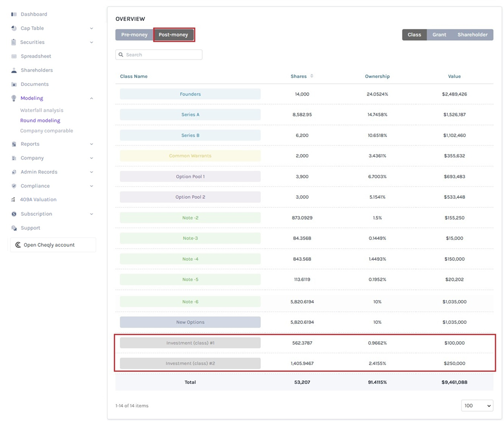
Task: Click the Founders class name bar
Action: (x=190, y=94)
